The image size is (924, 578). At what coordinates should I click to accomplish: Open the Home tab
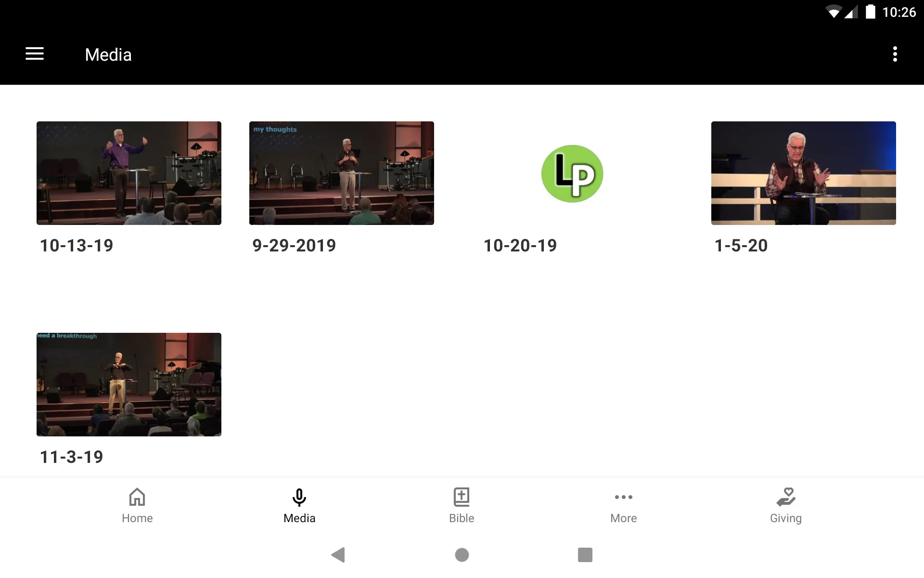click(x=136, y=505)
